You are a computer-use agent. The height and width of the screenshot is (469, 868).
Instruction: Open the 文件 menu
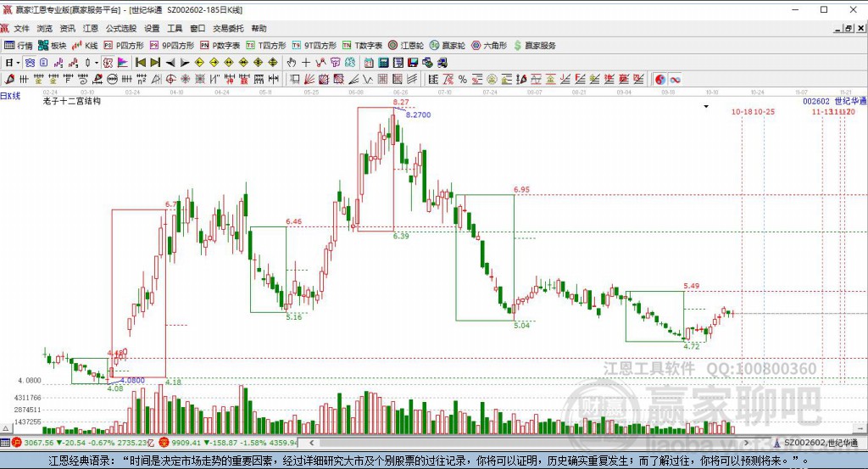pyautogui.click(x=21, y=28)
